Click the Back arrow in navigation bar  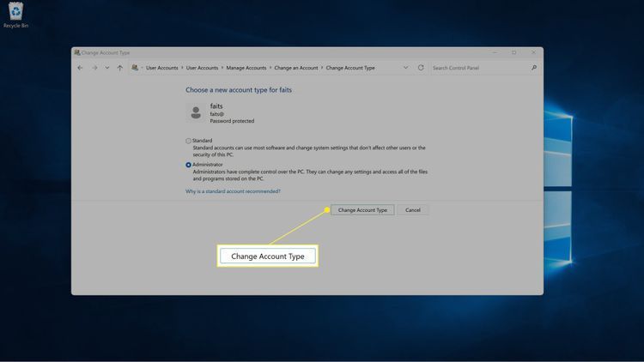click(81, 68)
